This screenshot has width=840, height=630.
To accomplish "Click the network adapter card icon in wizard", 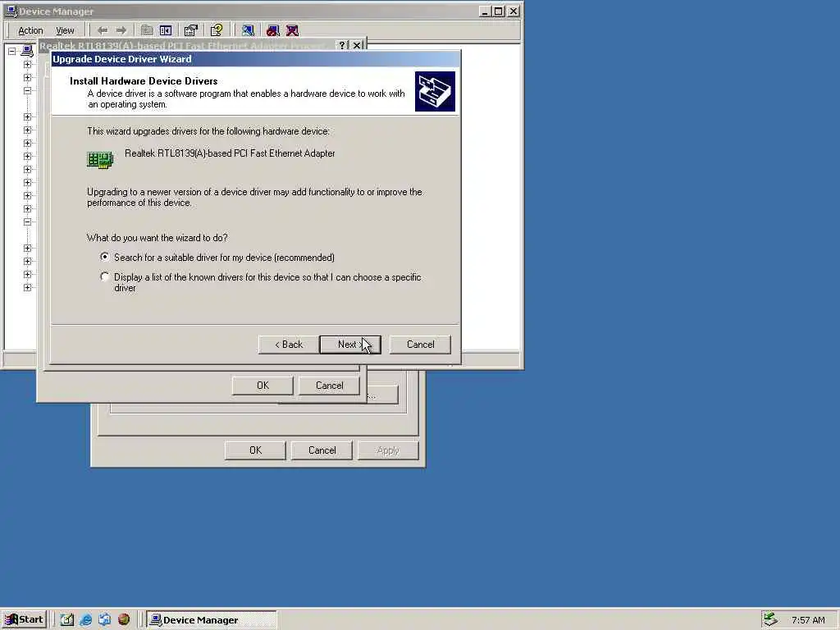I will 100,160.
